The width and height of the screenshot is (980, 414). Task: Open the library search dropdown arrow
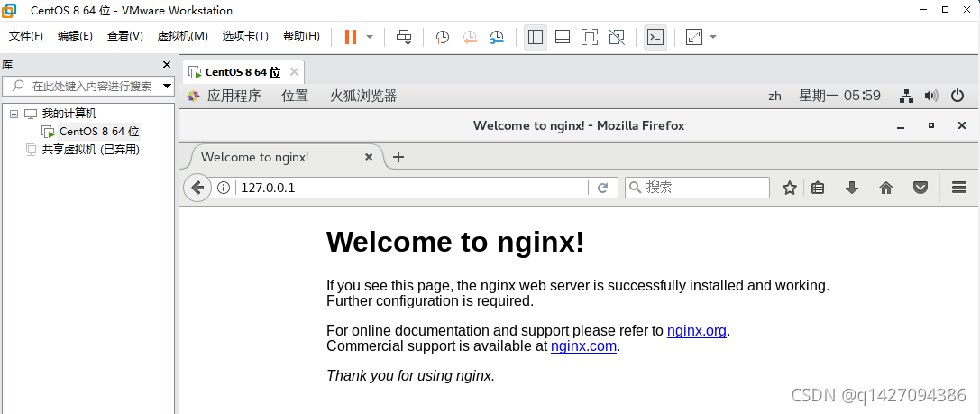click(x=167, y=86)
